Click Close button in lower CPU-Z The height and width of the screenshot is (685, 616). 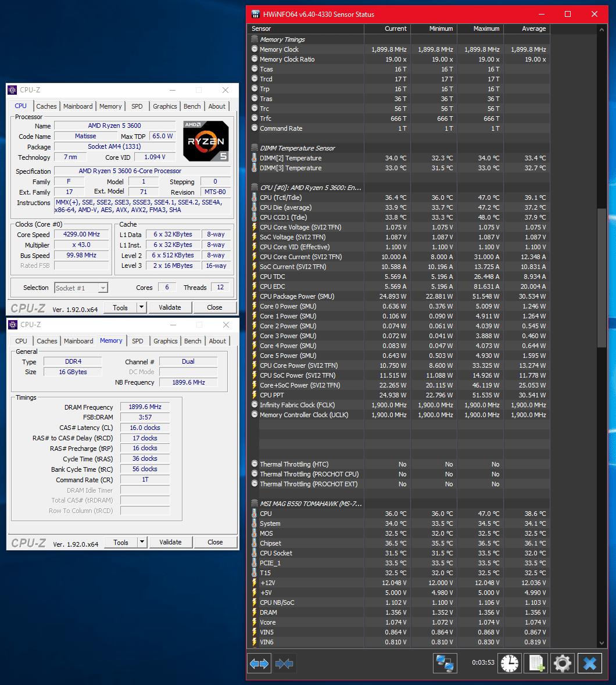coord(215,542)
